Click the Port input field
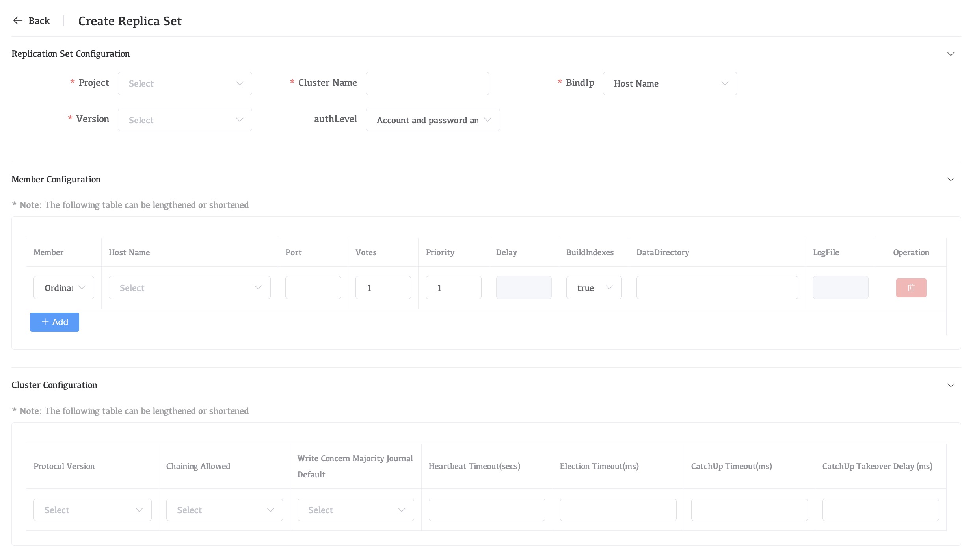Viewport: 975px width, 560px height. point(313,288)
